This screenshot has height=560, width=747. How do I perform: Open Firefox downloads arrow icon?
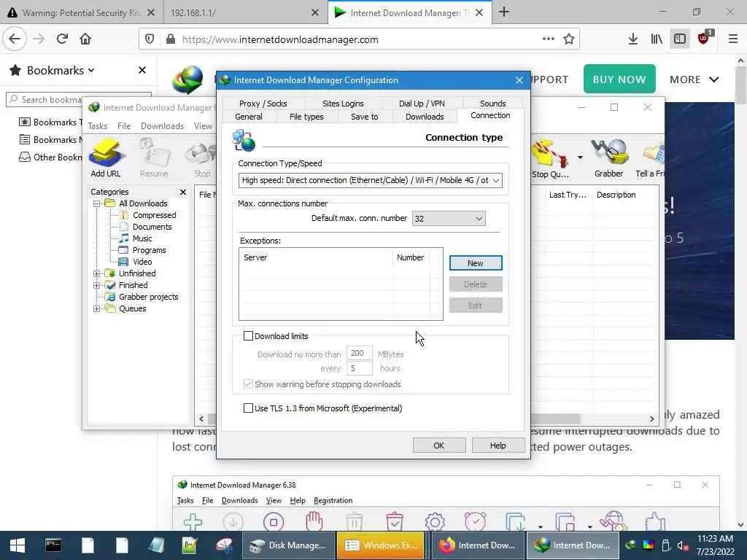point(632,39)
